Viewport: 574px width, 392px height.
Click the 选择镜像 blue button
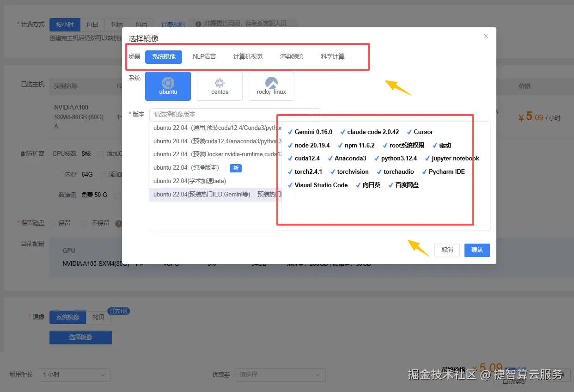tap(80, 337)
